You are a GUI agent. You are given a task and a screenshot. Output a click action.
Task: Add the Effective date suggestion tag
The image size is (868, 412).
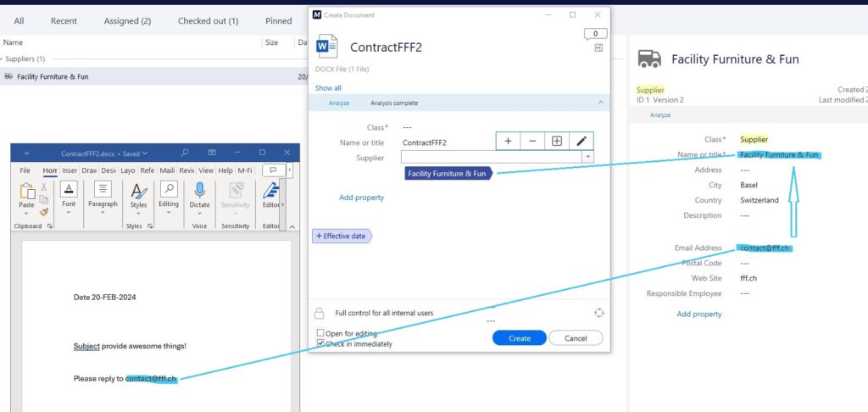[x=342, y=236]
